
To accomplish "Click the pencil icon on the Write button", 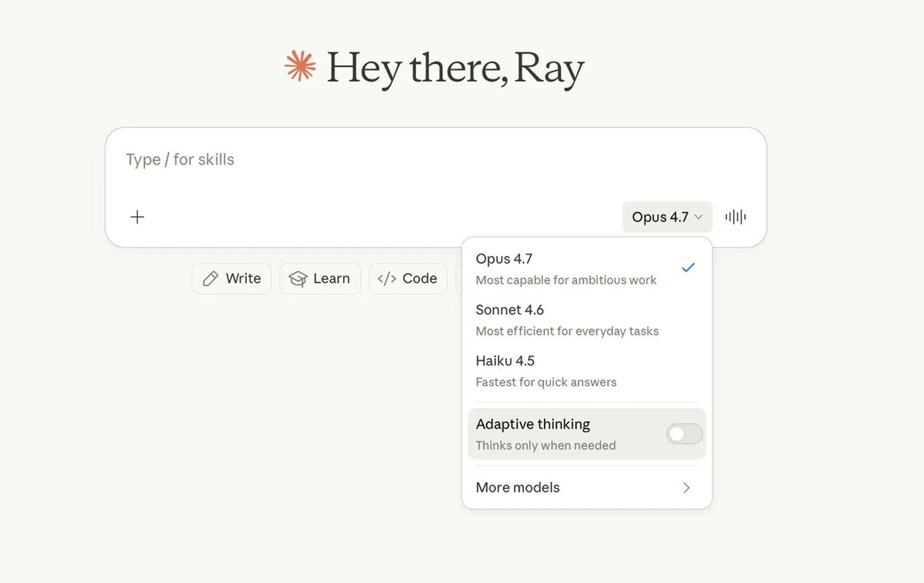I will coord(209,278).
